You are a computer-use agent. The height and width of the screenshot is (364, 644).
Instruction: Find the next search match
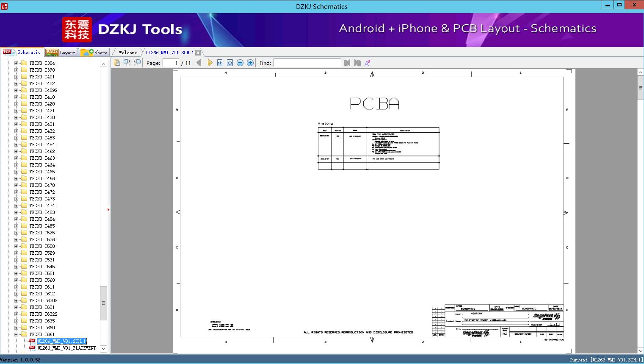[357, 63]
